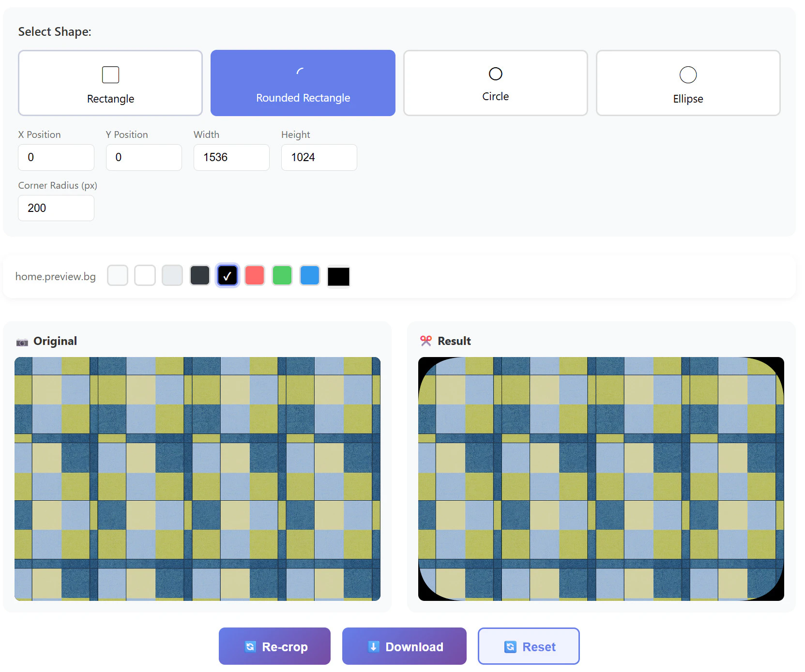Click the Height input field
This screenshot has width=805, height=672.
point(319,157)
